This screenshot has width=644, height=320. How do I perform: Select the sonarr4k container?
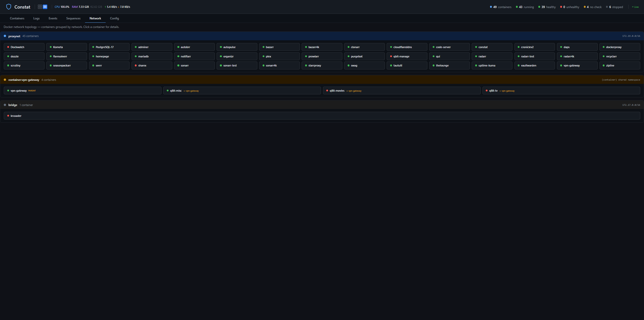coord(279,65)
